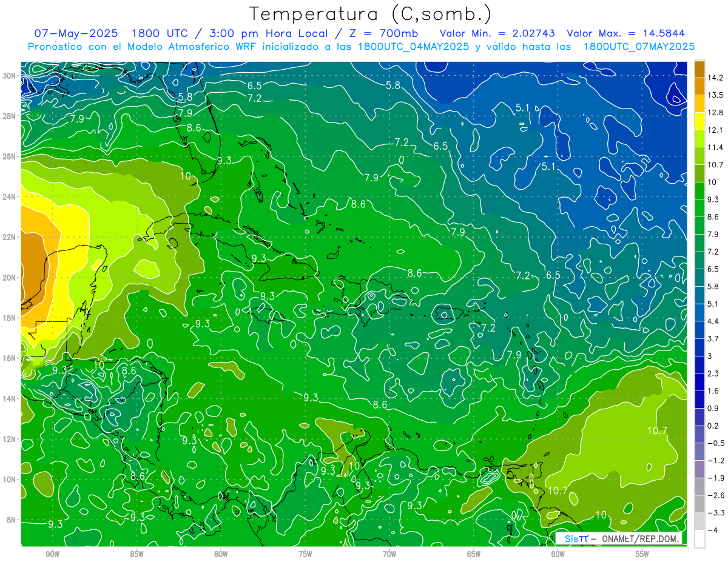Click the '1800UTC_07MAY2025' valid-until timestamp
Viewport: 728px width, 562px height.
[639, 47]
